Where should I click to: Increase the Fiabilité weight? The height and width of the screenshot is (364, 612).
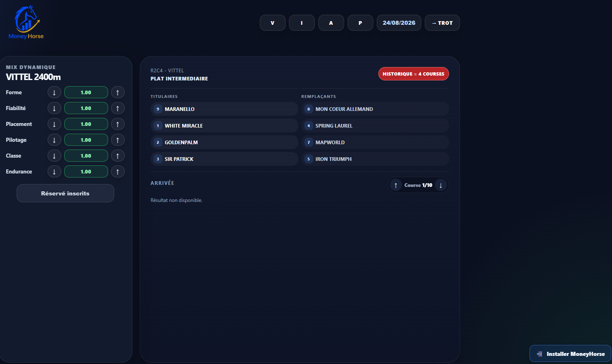pyautogui.click(x=118, y=108)
